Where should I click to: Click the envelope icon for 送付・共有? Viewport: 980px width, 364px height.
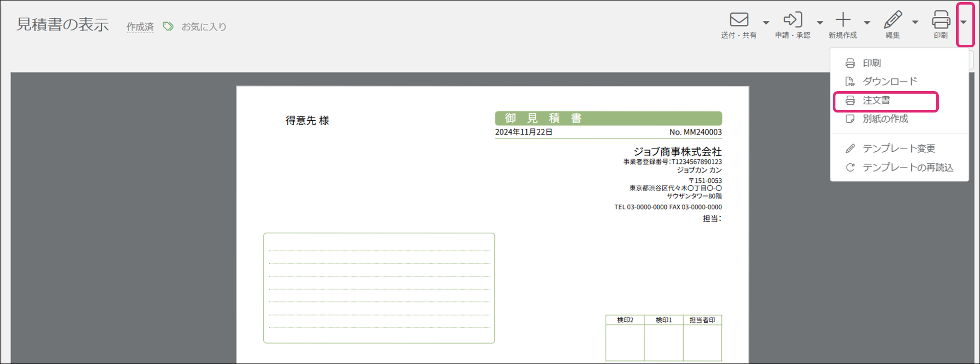pos(739,20)
